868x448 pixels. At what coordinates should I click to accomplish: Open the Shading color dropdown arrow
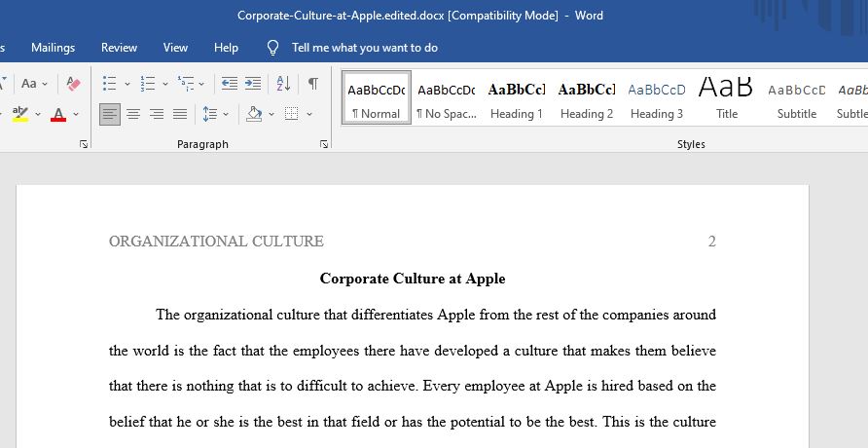[x=271, y=115]
